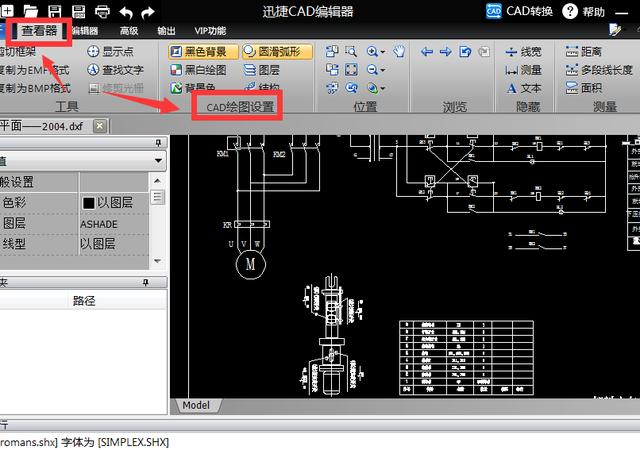
Task: Open the 帮助 help button
Action: point(583,11)
